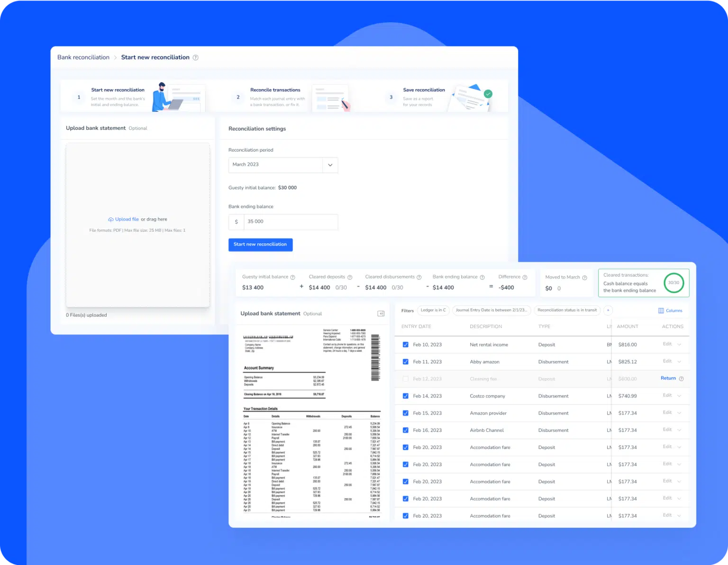Image resolution: width=728 pixels, height=565 pixels.
Task: Go to Bank reconciliation breadcrumb
Action: [x=83, y=57]
